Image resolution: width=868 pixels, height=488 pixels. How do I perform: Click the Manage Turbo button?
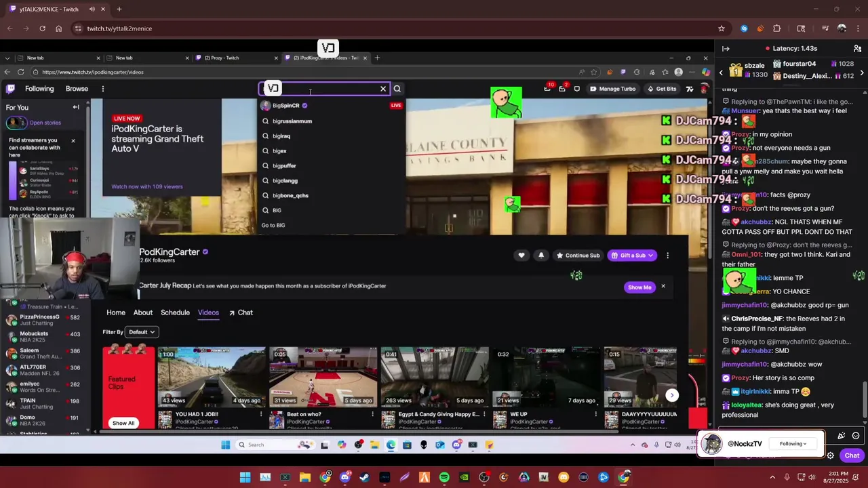coord(612,89)
